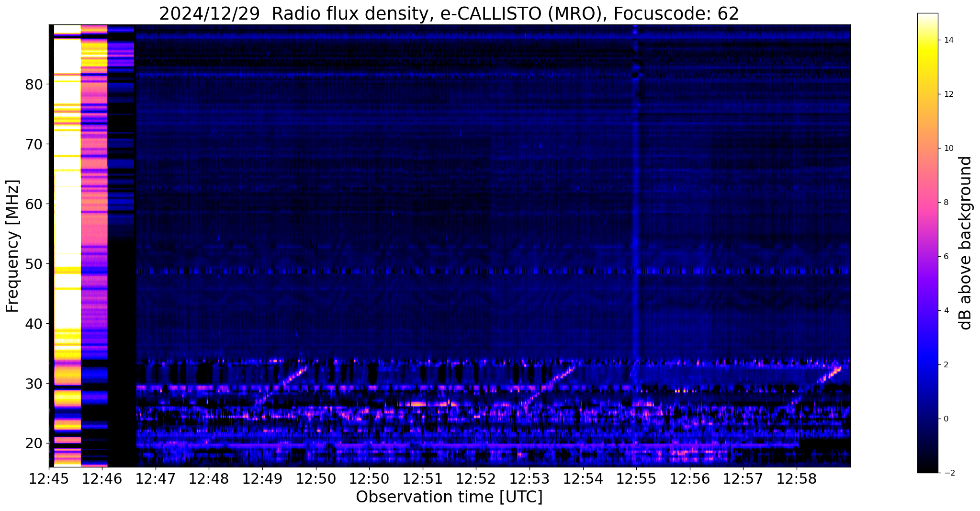
Task: Click the 80 MHz frequency tick label
Action: pos(34,85)
